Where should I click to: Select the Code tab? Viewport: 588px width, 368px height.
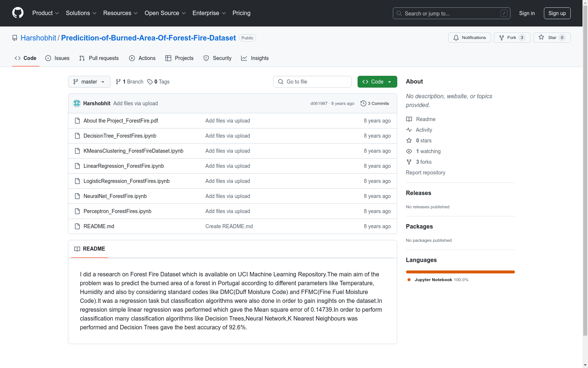(25, 58)
